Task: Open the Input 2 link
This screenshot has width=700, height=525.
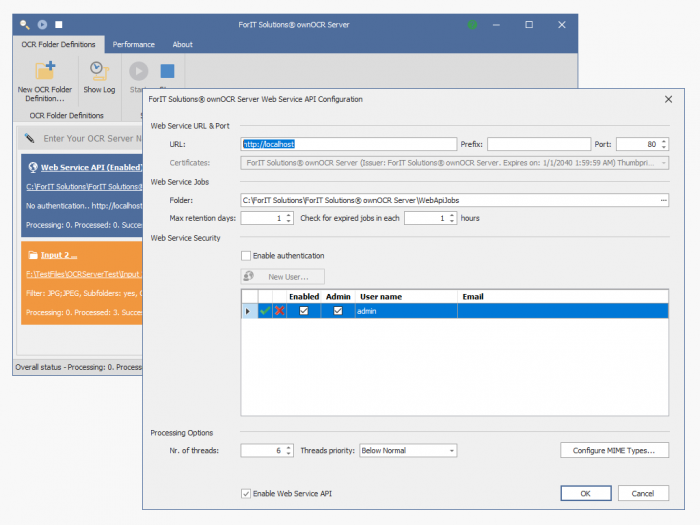Action: tap(59, 255)
